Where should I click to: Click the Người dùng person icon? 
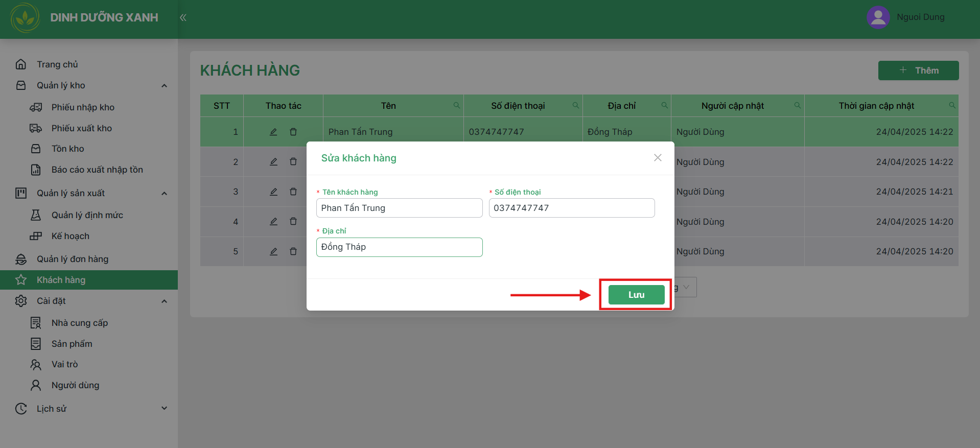[36, 385]
